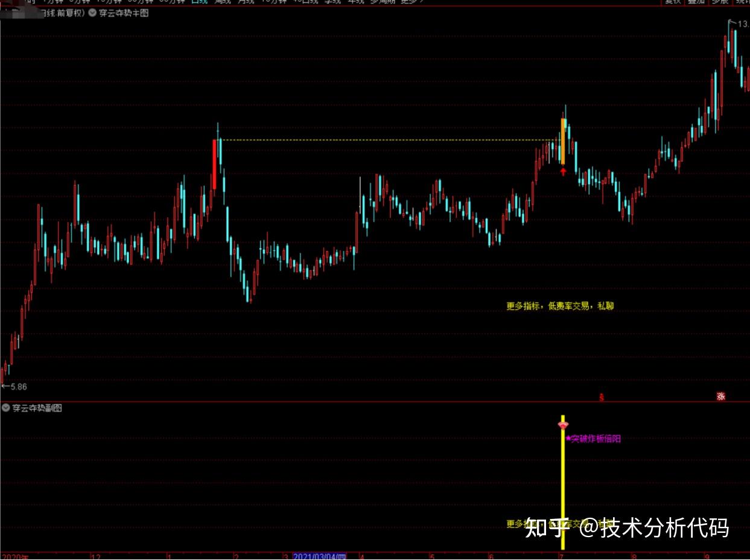The image size is (750, 560).
Task: Click the orange breakout candlestick
Action: (563, 141)
